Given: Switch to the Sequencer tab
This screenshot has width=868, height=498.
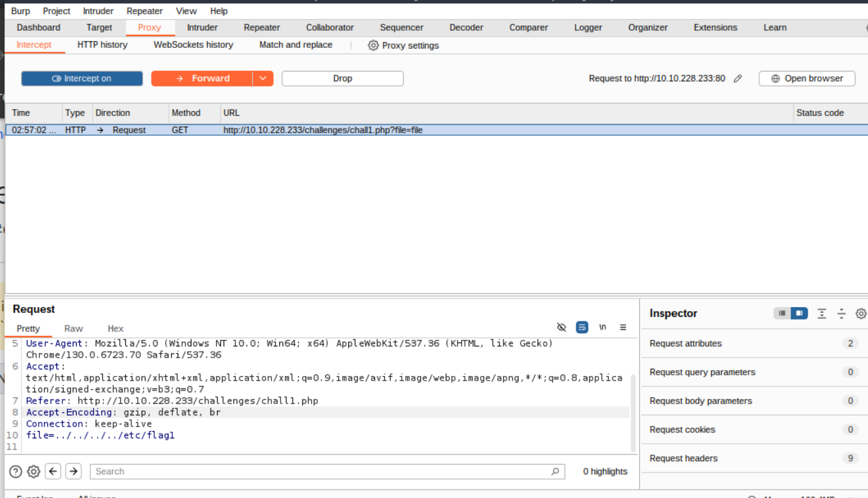Looking at the screenshot, I should coord(402,28).
